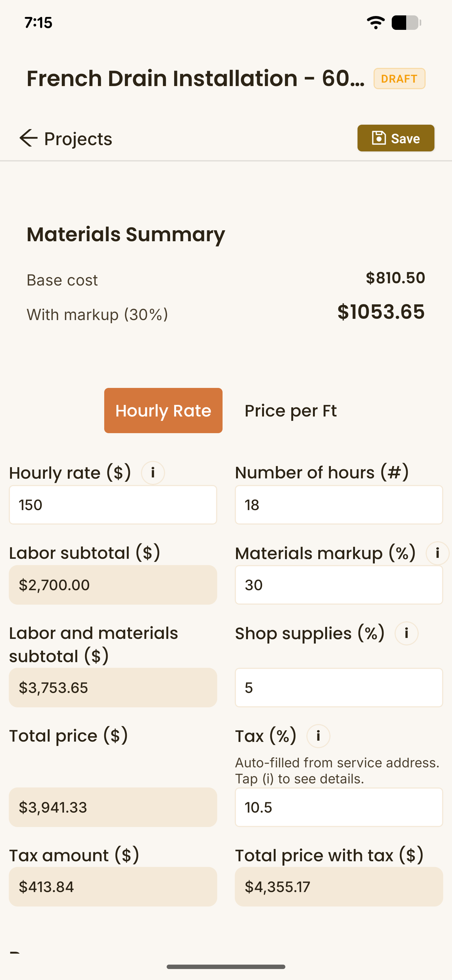Image resolution: width=452 pixels, height=980 pixels.
Task: Open the Materials markup info icon
Action: pyautogui.click(x=437, y=553)
